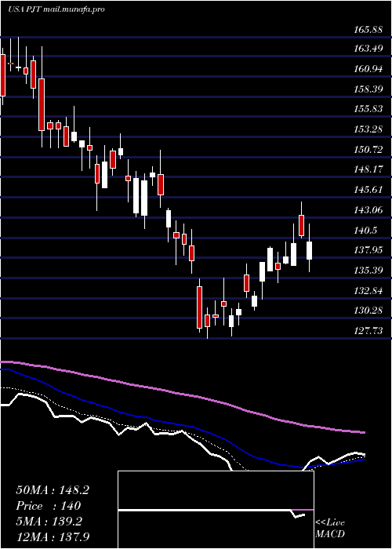Click the 135.39 price axis label
Viewport: 392px width, 549px height.
(x=368, y=271)
